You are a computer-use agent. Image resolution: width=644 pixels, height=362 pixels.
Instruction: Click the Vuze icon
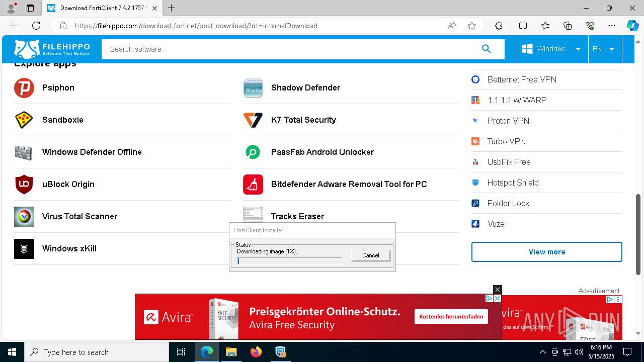point(475,224)
